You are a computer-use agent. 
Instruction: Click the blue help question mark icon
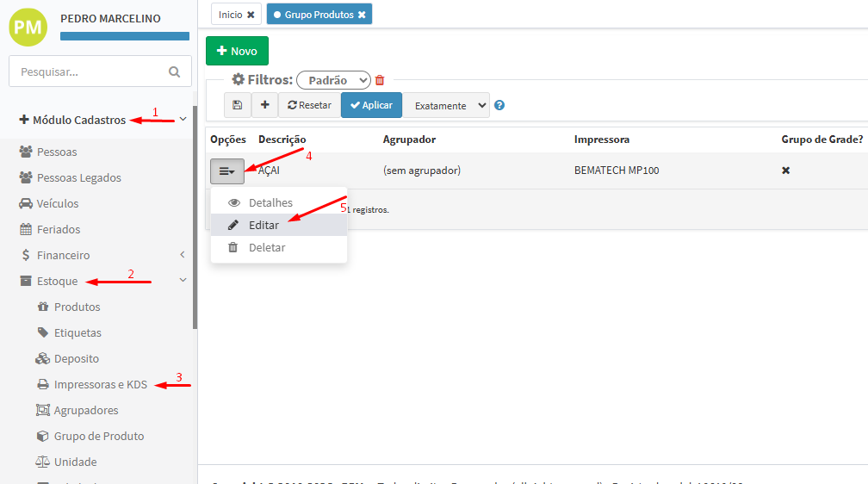(499, 105)
